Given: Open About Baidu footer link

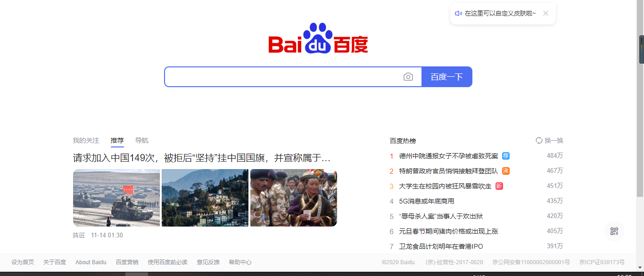Looking at the screenshot, I should (x=91, y=262).
